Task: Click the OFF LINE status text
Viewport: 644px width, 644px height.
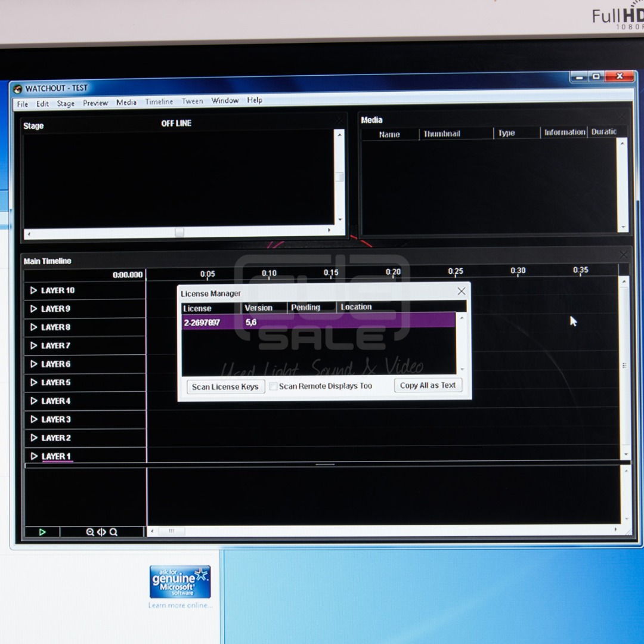Action: [x=176, y=123]
